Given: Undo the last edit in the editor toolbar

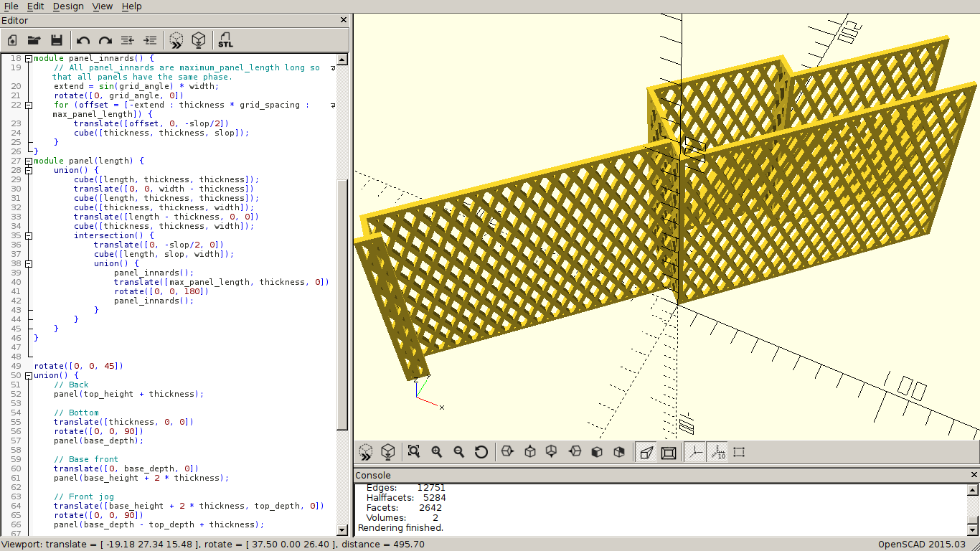Looking at the screenshot, I should 83,40.
